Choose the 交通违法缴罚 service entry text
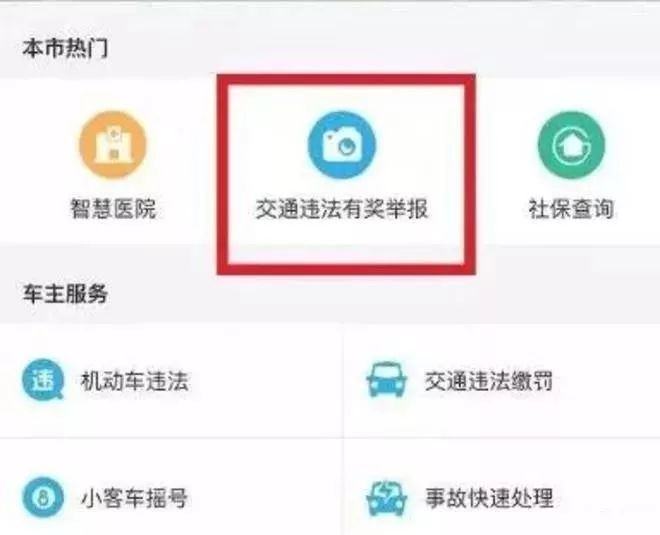The height and width of the screenshot is (535, 660). [x=489, y=381]
